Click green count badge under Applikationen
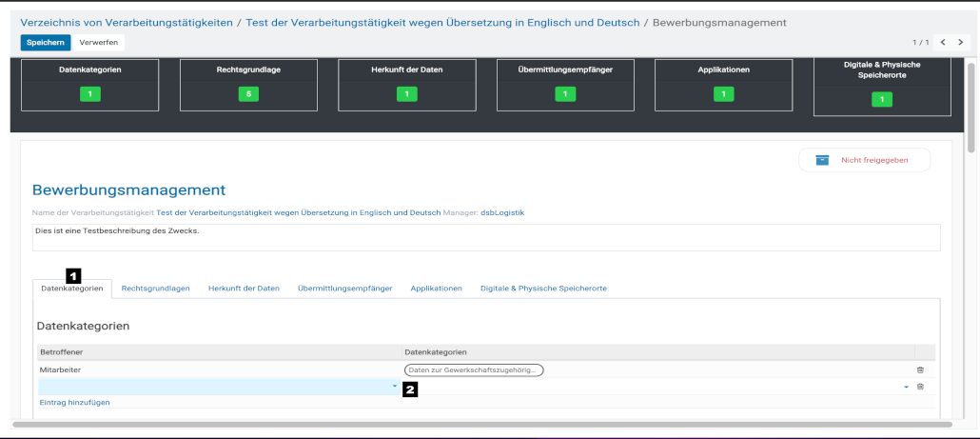 click(723, 94)
